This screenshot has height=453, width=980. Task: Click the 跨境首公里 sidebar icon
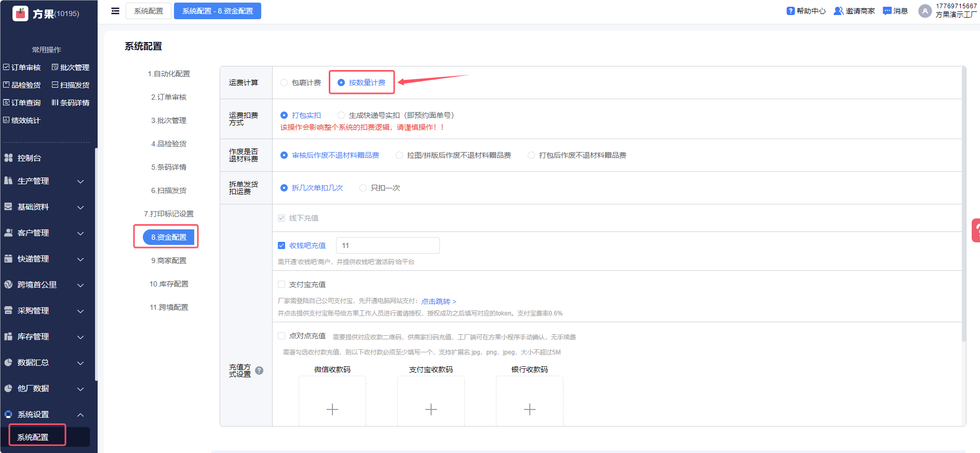point(8,284)
